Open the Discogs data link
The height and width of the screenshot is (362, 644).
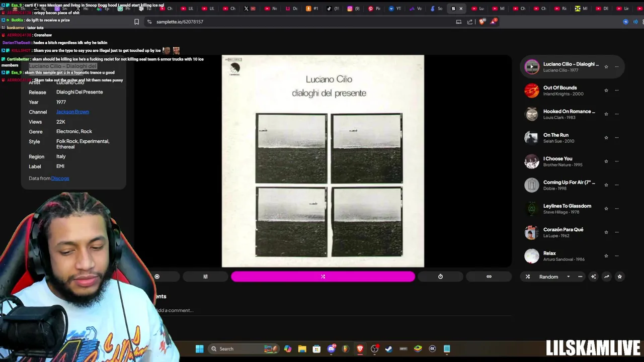60,178
